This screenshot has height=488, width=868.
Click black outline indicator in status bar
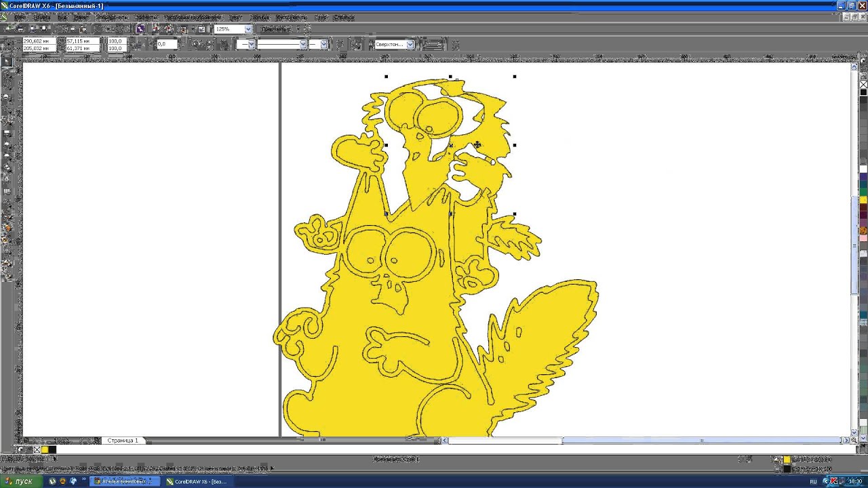pos(787,469)
